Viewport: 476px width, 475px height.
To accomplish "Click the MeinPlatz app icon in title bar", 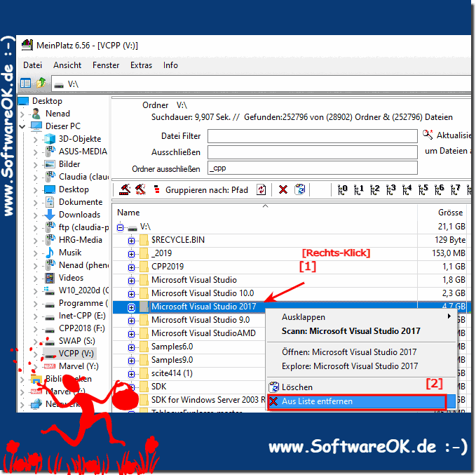I will click(x=27, y=45).
